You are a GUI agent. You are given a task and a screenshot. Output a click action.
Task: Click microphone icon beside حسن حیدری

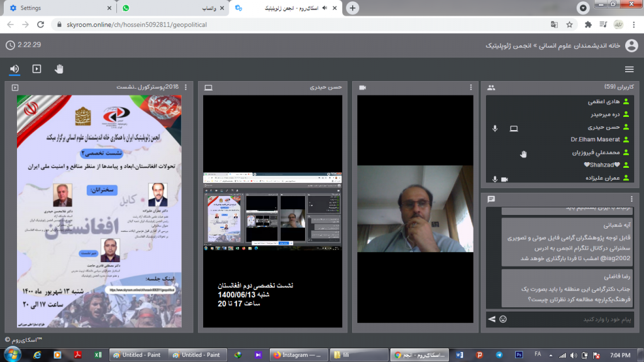coord(495,128)
